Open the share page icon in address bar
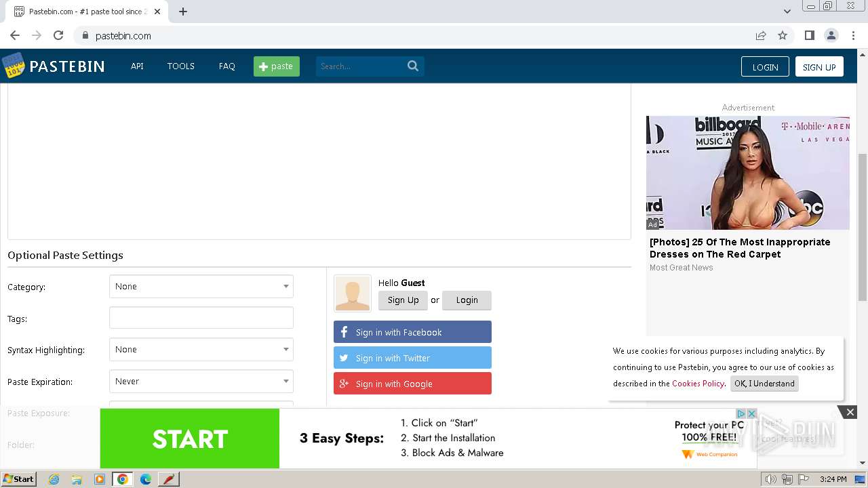This screenshot has width=868, height=488. [x=761, y=35]
